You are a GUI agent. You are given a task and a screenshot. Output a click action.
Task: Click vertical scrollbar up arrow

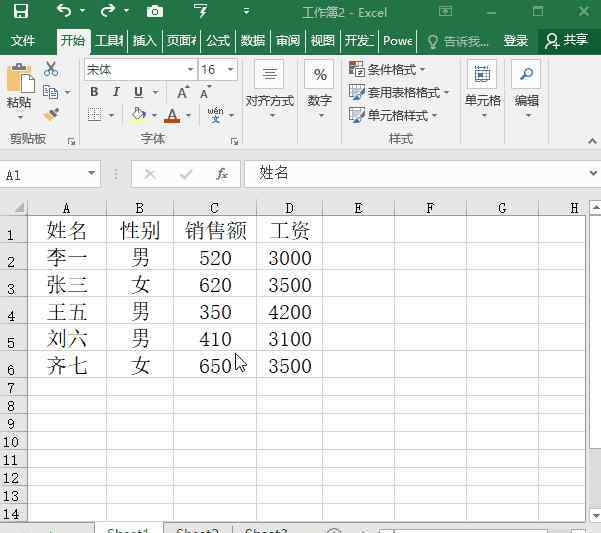click(x=595, y=208)
